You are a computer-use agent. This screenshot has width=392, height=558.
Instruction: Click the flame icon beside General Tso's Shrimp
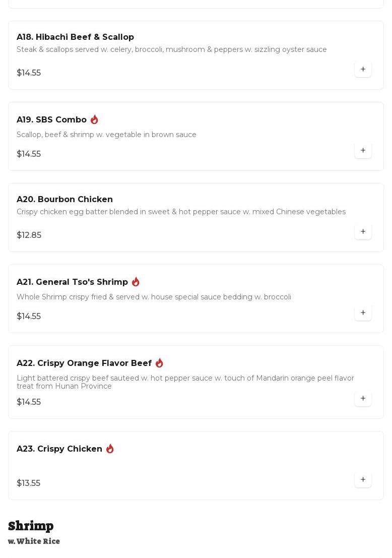136,282
